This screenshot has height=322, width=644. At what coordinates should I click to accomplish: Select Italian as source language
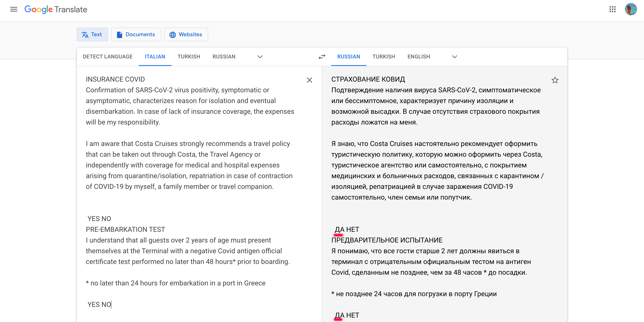(x=155, y=57)
